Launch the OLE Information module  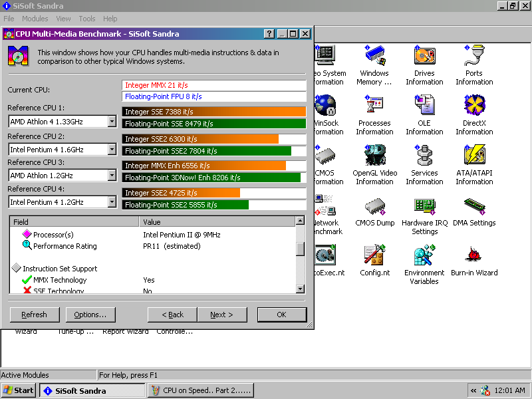(x=424, y=106)
